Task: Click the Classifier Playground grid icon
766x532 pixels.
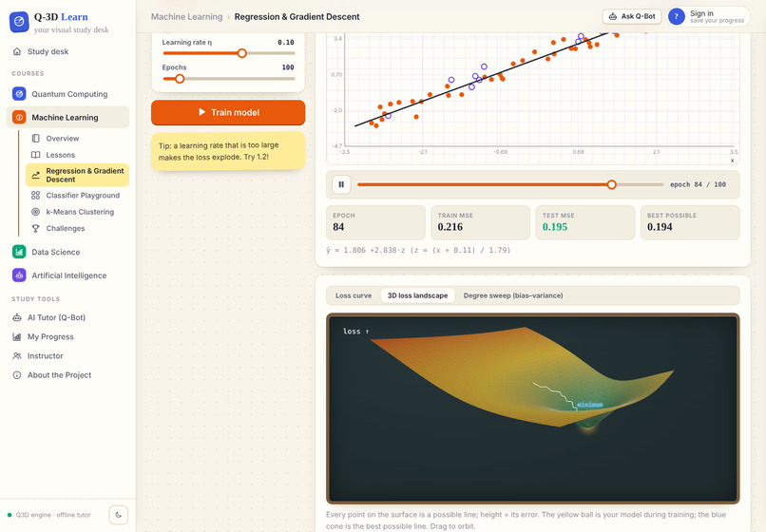Action: pyautogui.click(x=36, y=196)
